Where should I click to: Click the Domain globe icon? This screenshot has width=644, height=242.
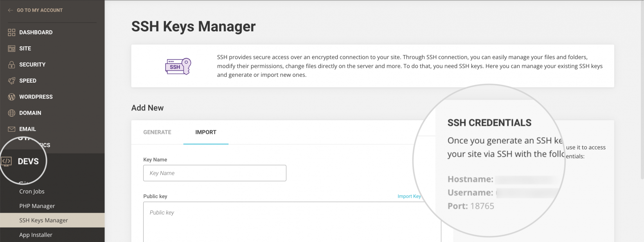pos(12,113)
